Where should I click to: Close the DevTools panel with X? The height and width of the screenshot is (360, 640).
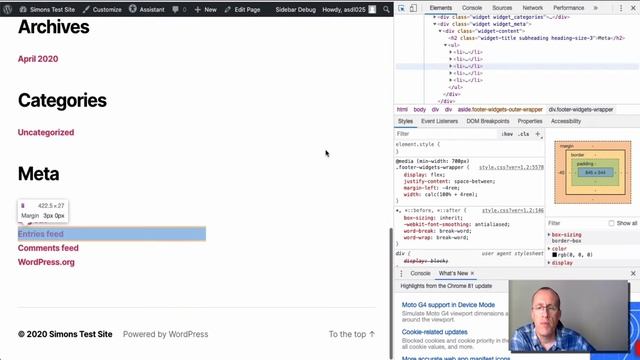click(633, 8)
